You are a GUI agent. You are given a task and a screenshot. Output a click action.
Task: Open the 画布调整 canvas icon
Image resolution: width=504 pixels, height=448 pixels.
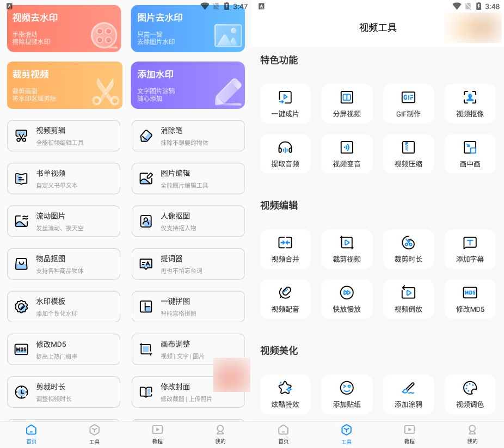[146, 349]
